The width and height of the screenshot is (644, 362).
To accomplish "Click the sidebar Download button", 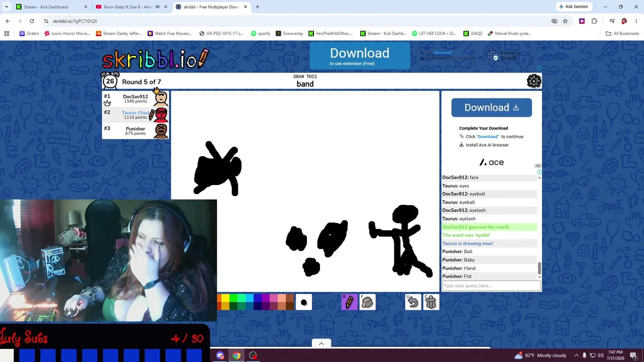I will coord(492,108).
